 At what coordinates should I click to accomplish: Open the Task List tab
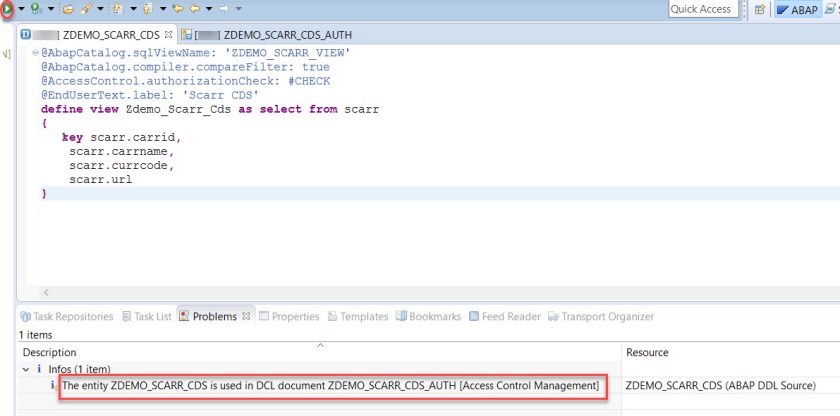147,316
